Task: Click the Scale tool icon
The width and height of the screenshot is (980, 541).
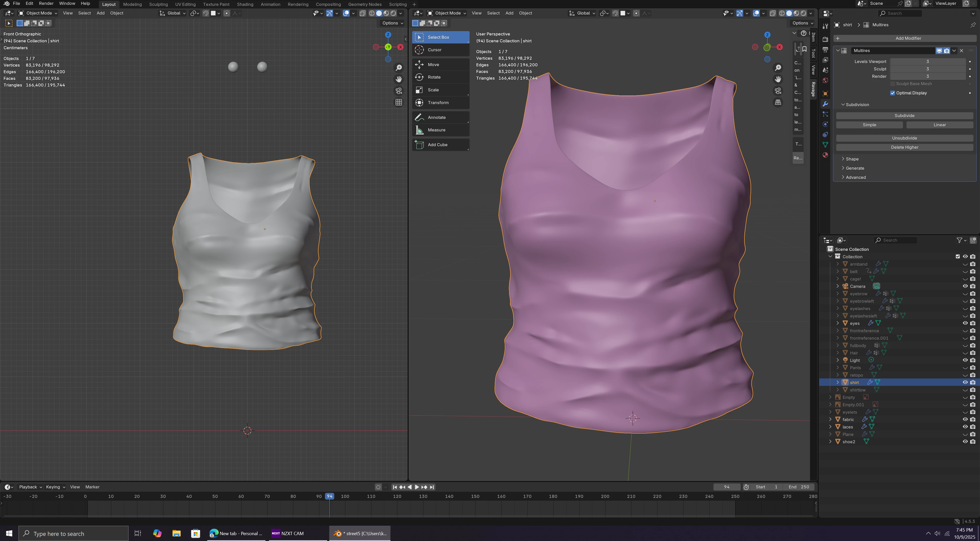Action: pyautogui.click(x=419, y=90)
